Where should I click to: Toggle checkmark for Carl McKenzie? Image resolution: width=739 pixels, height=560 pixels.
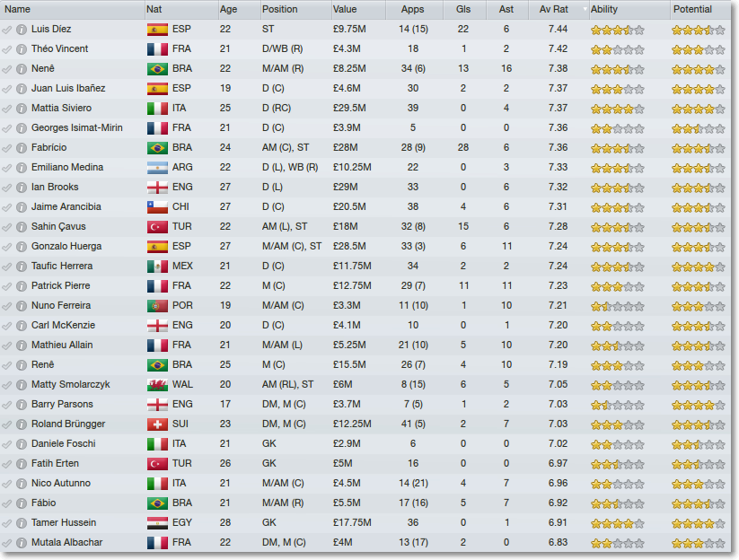point(6,326)
